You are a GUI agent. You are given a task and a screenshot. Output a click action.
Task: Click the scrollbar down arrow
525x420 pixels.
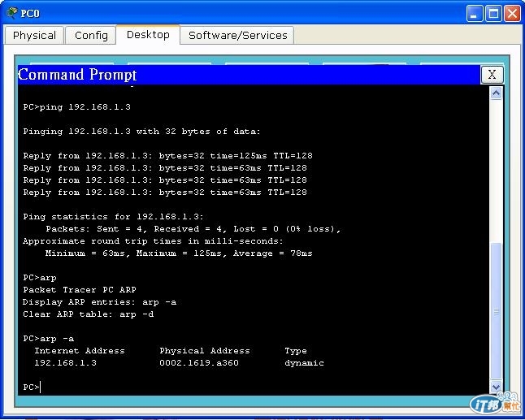[496, 387]
